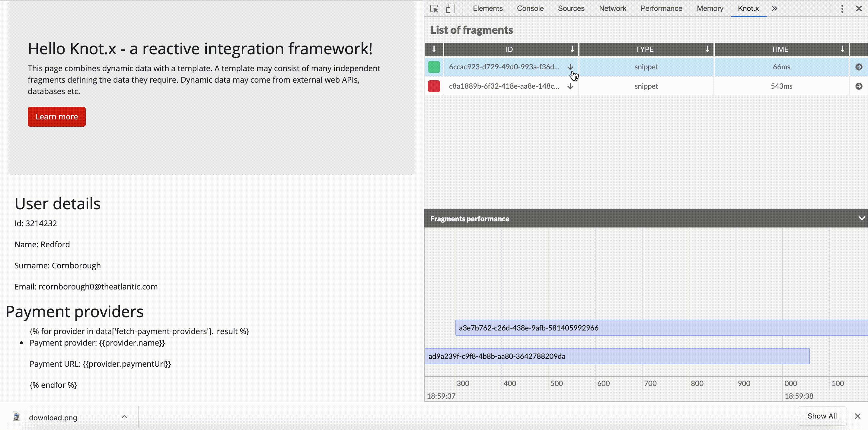Switch to the Elements tab

488,8
